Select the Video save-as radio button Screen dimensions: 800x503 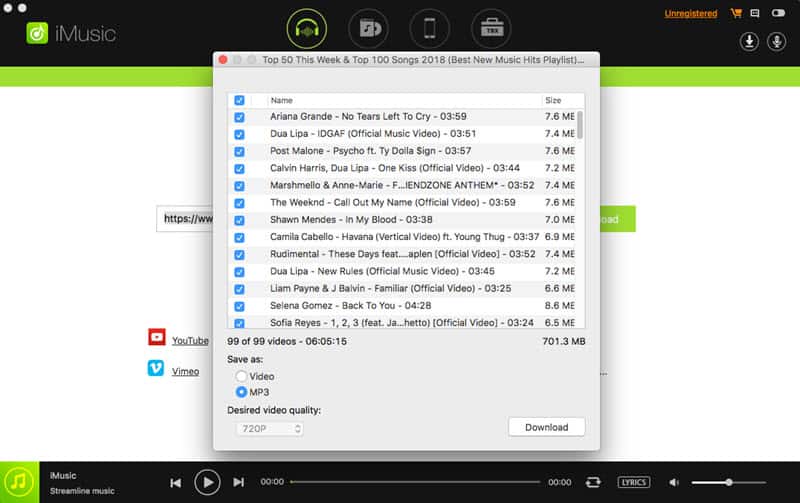click(x=241, y=376)
